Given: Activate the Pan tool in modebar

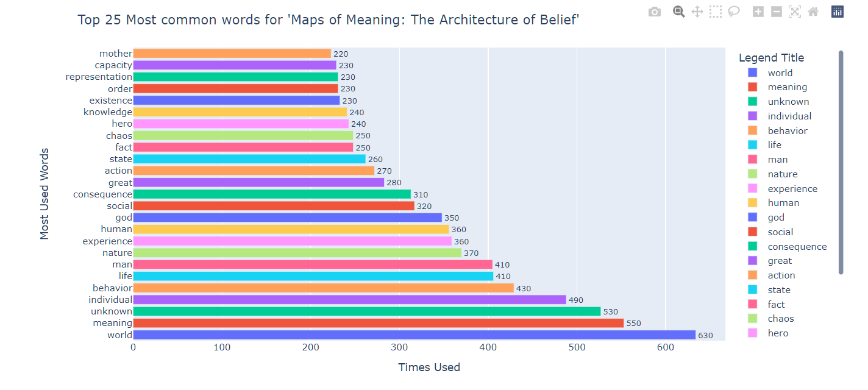Looking at the screenshot, I should click(x=697, y=12).
